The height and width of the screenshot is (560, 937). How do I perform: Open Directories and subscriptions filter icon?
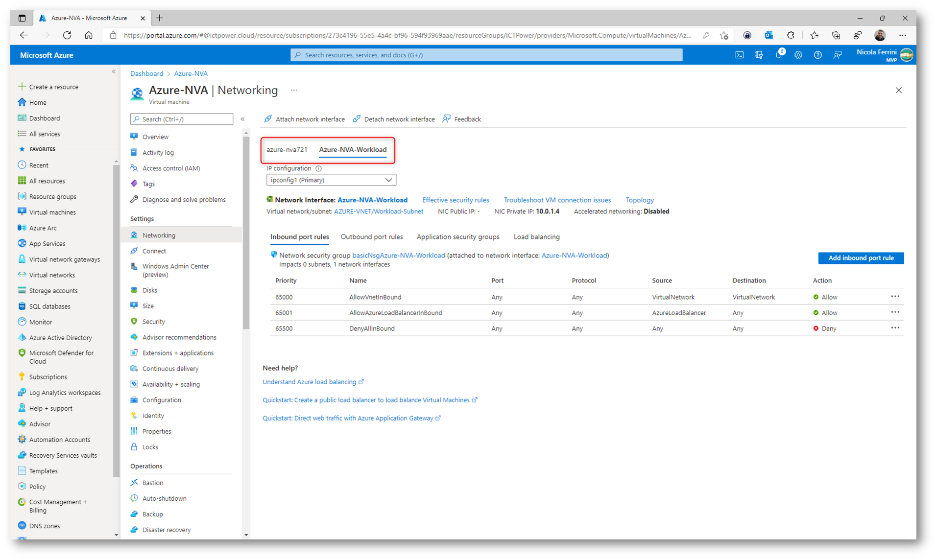[759, 55]
